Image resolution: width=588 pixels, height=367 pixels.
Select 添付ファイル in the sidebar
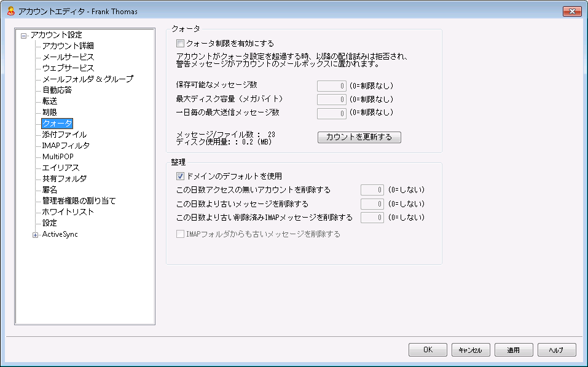pos(64,134)
